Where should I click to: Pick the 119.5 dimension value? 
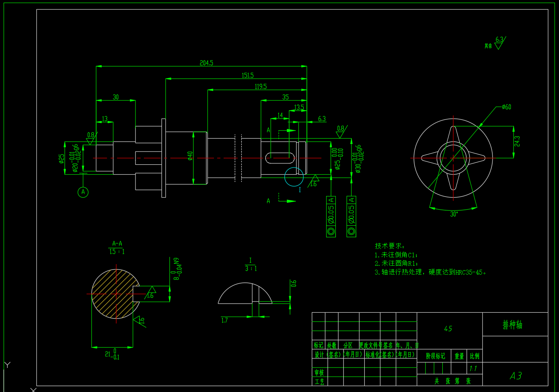(x=260, y=87)
